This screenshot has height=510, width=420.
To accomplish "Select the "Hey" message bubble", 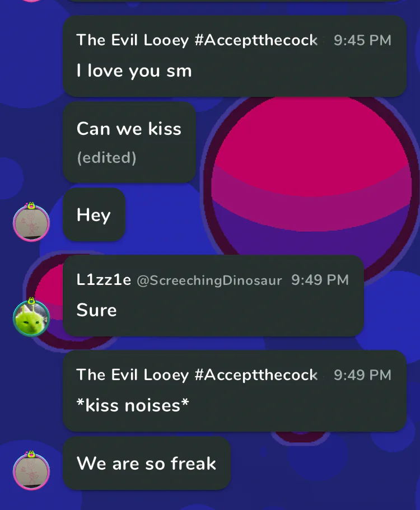I will pyautogui.click(x=94, y=214).
